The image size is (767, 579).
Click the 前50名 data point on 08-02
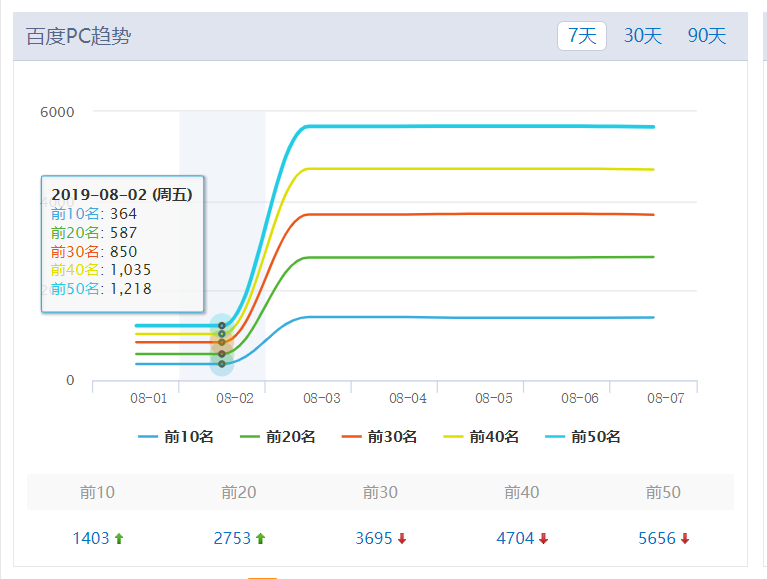222,326
